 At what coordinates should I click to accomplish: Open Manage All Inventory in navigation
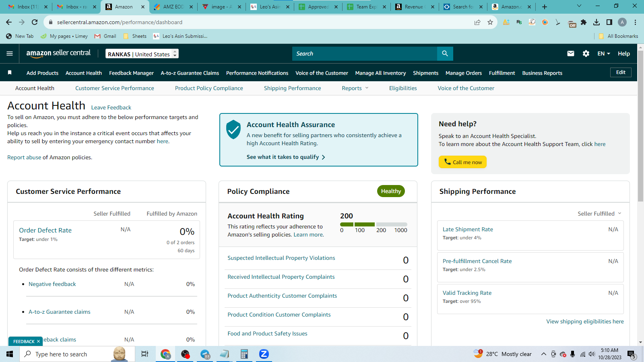click(x=380, y=73)
